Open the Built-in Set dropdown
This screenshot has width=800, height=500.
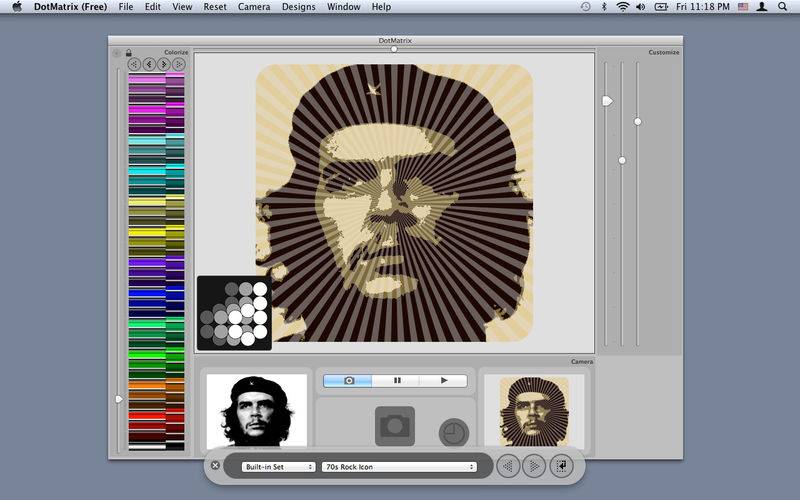[278, 467]
